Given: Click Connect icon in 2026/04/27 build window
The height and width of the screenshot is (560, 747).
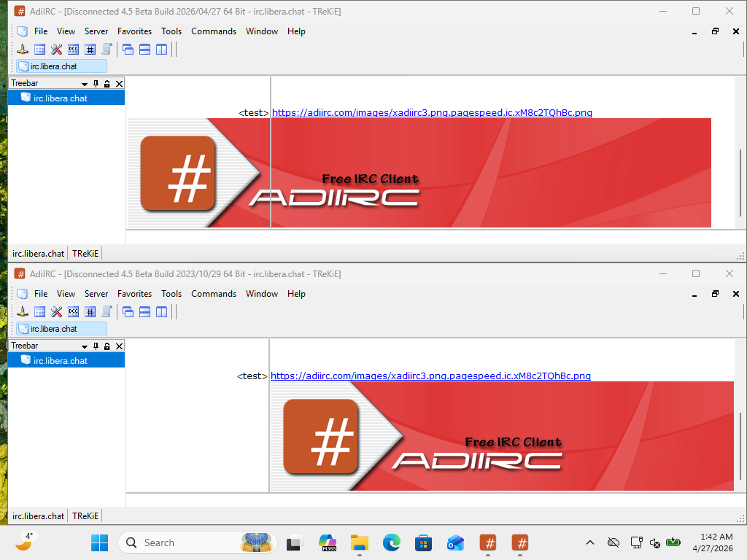Looking at the screenshot, I should tap(23, 49).
